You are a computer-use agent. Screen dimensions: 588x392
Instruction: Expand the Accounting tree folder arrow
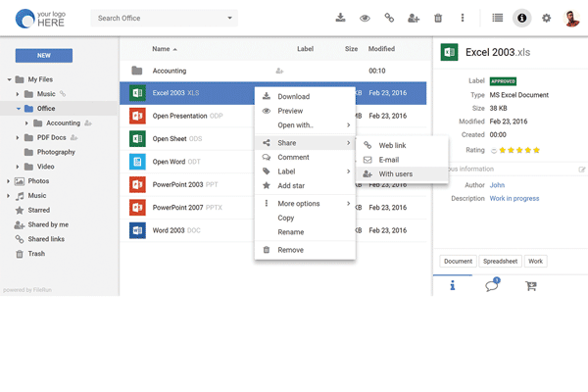tap(26, 123)
